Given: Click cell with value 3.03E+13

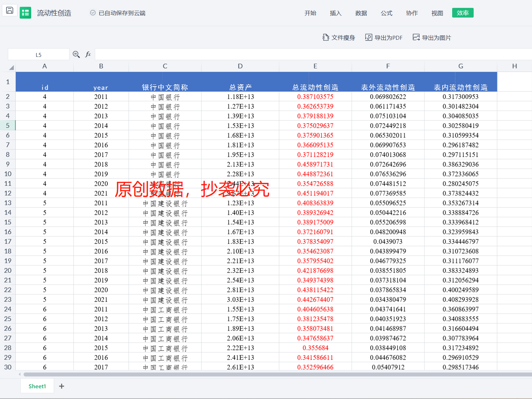Looking at the screenshot, I should click(240, 300).
